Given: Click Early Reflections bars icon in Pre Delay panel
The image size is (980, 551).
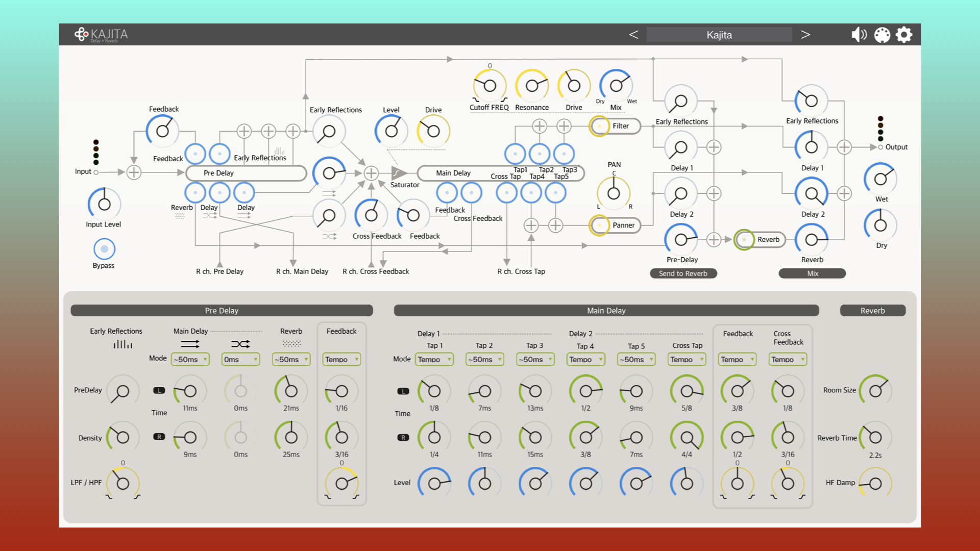Looking at the screenshot, I should coord(122,344).
